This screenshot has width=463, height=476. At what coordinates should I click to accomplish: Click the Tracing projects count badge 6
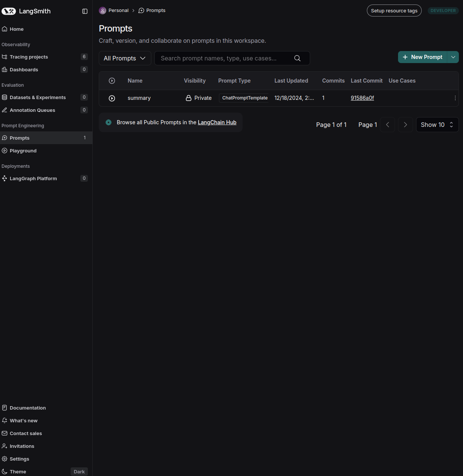point(84,57)
